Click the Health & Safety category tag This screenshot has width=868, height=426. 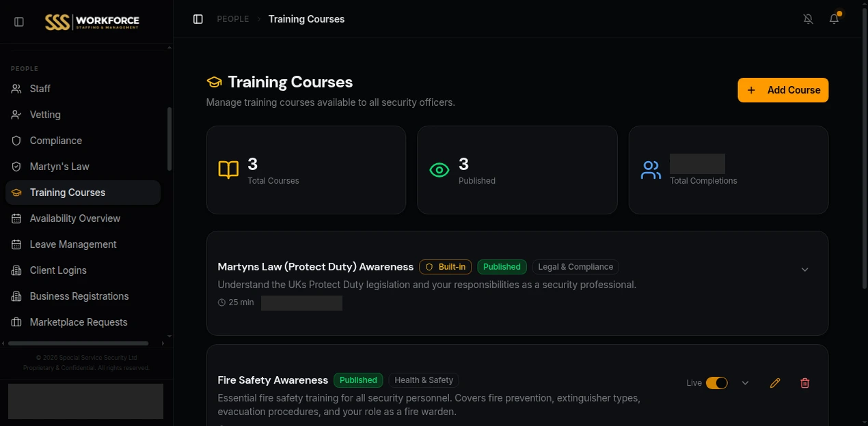click(x=424, y=380)
